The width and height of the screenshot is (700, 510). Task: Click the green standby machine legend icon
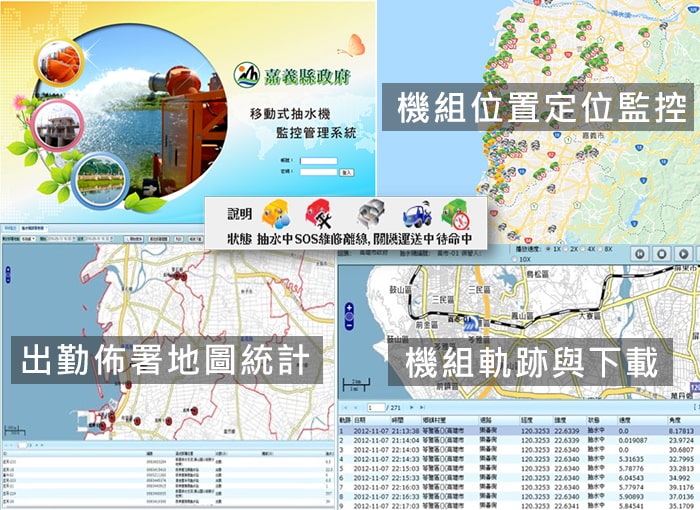tap(456, 214)
